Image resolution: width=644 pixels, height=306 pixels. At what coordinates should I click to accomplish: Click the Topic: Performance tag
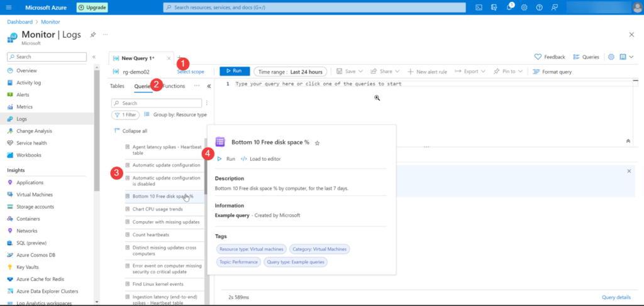point(238,261)
